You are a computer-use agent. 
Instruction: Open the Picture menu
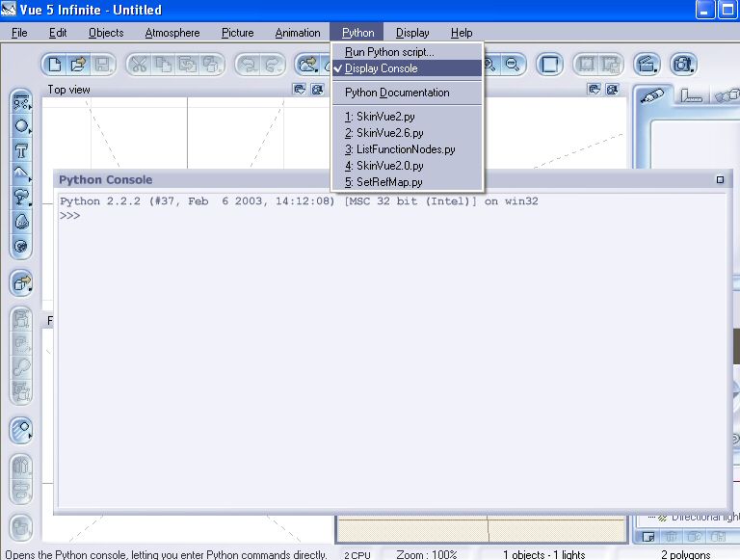[x=237, y=33]
